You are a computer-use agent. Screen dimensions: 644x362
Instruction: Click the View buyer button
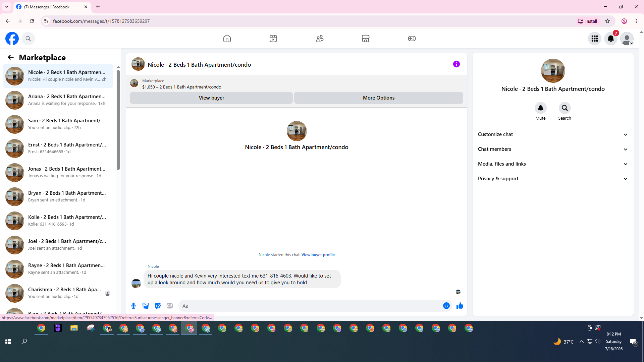point(211,98)
